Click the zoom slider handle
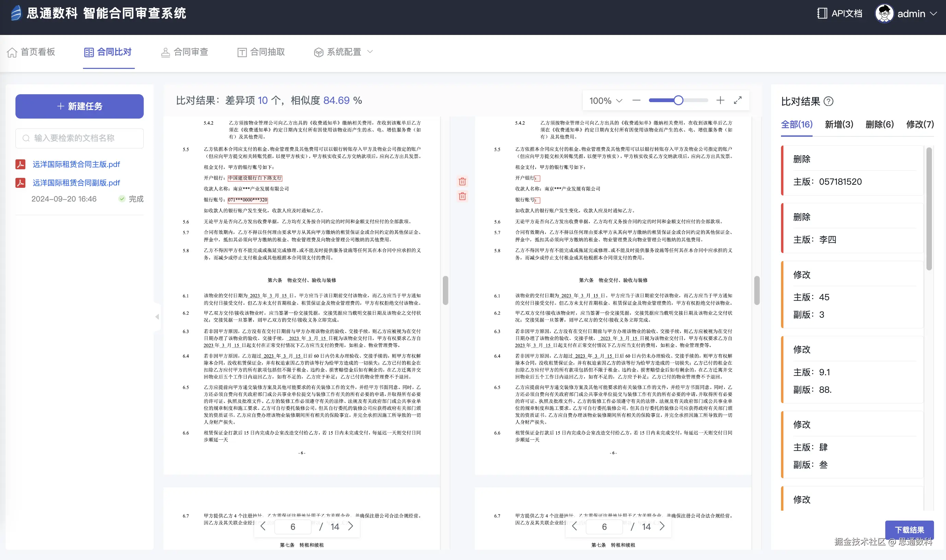 click(x=678, y=100)
